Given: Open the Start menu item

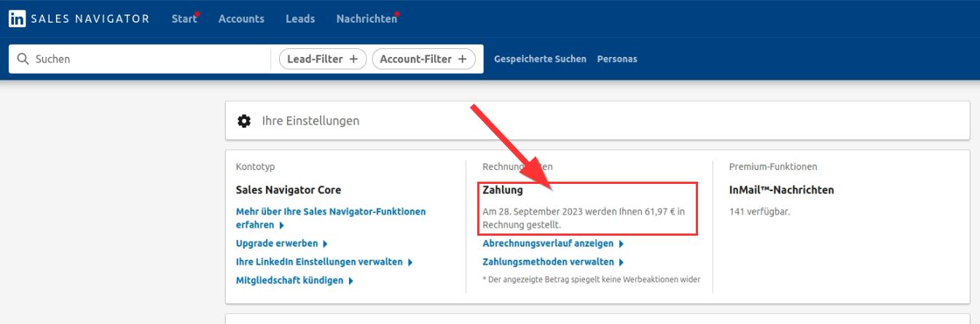Looking at the screenshot, I should coord(184,19).
